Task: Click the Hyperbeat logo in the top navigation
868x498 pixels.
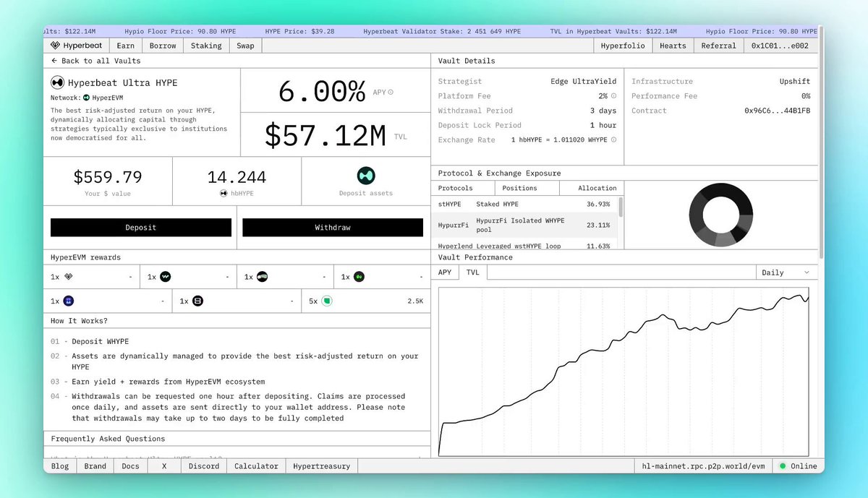Action: (76, 46)
